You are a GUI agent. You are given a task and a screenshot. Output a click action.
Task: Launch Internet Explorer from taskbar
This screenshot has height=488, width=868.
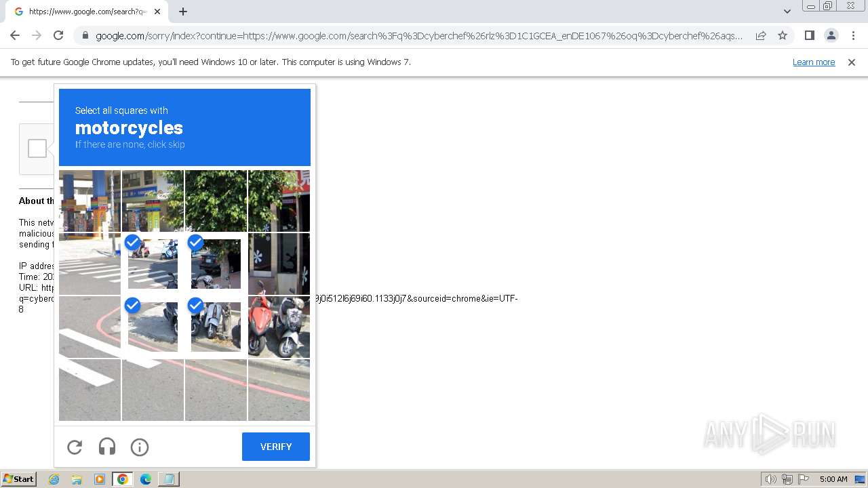click(x=54, y=479)
